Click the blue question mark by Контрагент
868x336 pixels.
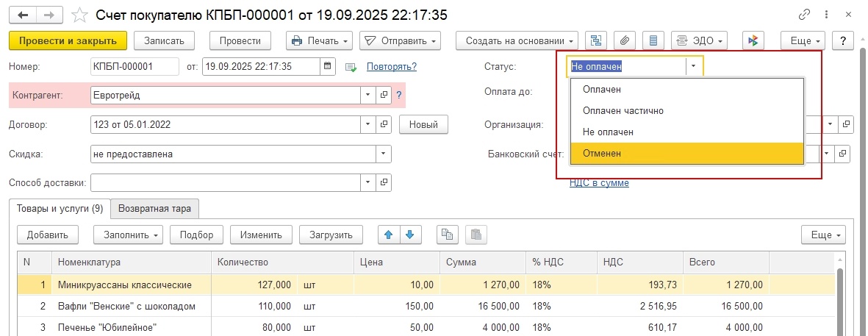coord(399,95)
